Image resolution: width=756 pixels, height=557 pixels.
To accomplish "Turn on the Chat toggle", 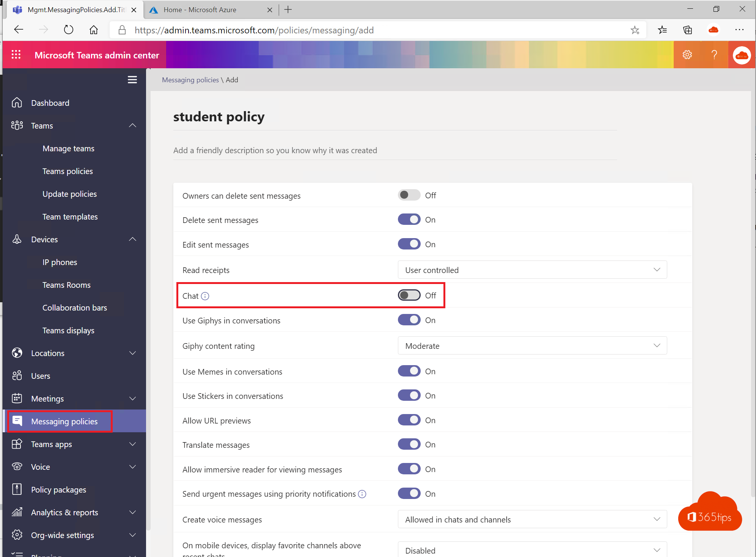I will [409, 295].
